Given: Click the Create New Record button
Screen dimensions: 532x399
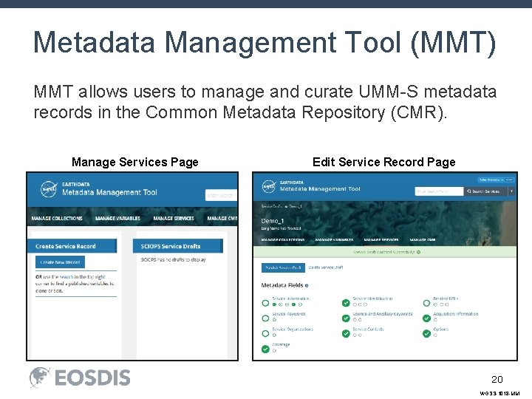Looking at the screenshot, I should (x=60, y=262).
